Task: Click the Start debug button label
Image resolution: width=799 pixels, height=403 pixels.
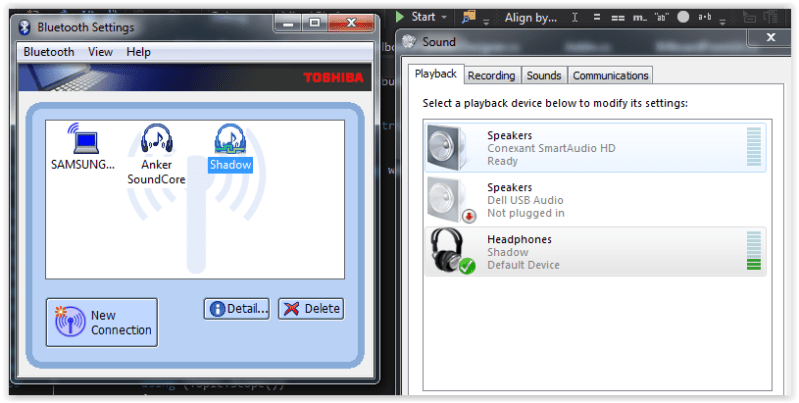Action: point(423,17)
